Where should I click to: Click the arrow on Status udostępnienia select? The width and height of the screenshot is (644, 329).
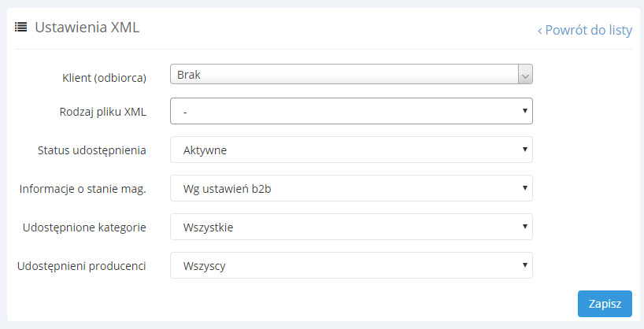524,150
